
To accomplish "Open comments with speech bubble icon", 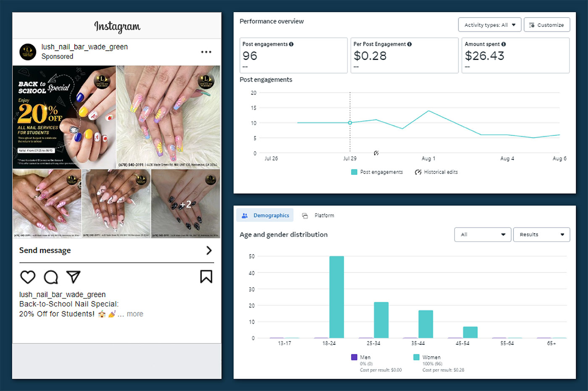I will click(x=51, y=277).
